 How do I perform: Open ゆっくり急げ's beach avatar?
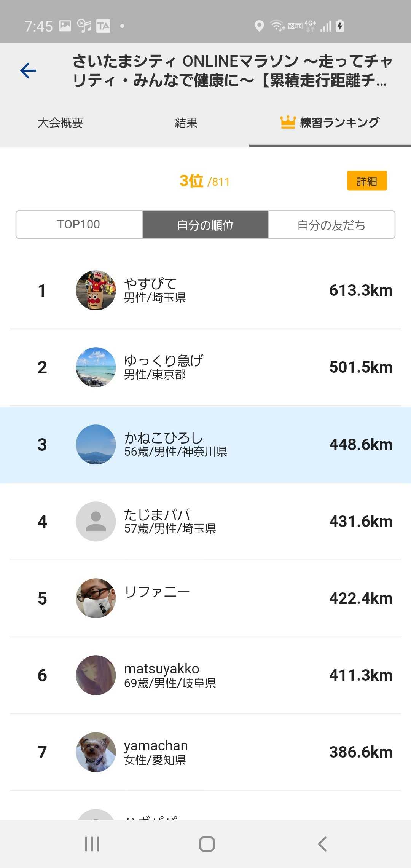[x=96, y=367]
